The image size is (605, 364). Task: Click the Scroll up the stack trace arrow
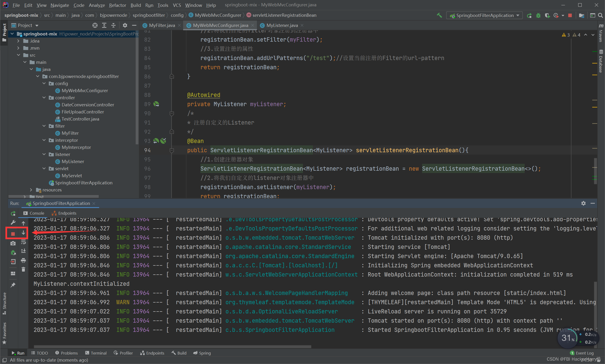click(23, 223)
